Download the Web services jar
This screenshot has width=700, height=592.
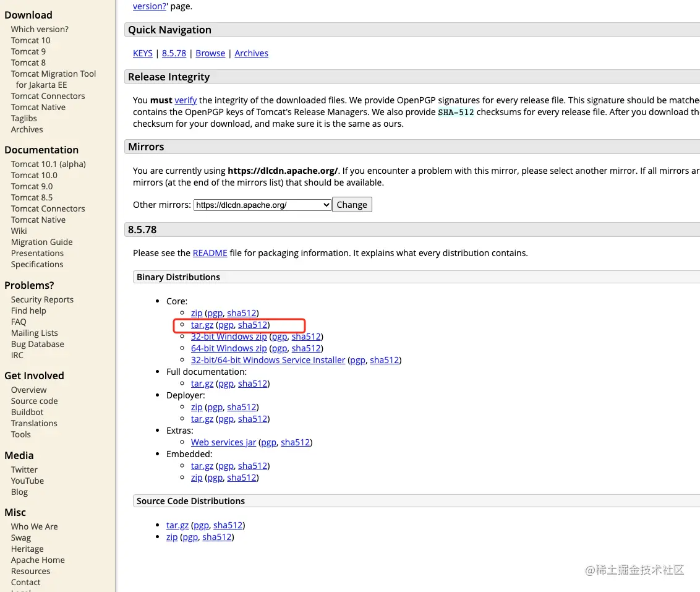pyautogui.click(x=224, y=442)
